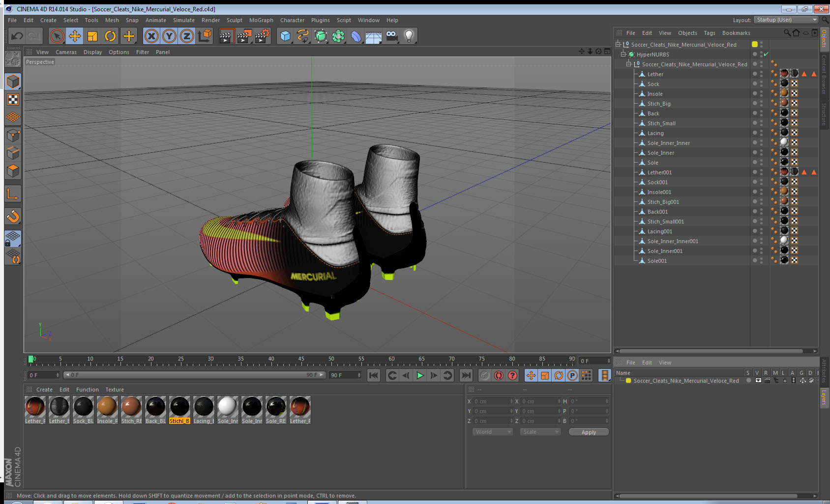Screen dimensions: 830x504
Task: Select the Sole_Inner_Inner object
Action: tap(668, 143)
